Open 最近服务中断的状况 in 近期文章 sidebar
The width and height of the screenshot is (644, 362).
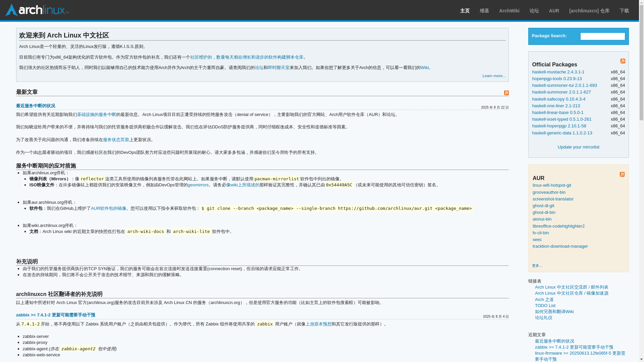tap(554, 341)
